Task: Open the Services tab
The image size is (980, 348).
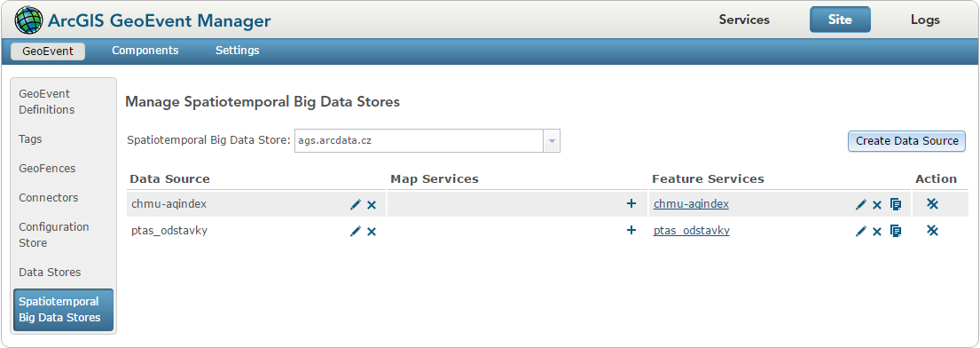Action: [744, 20]
